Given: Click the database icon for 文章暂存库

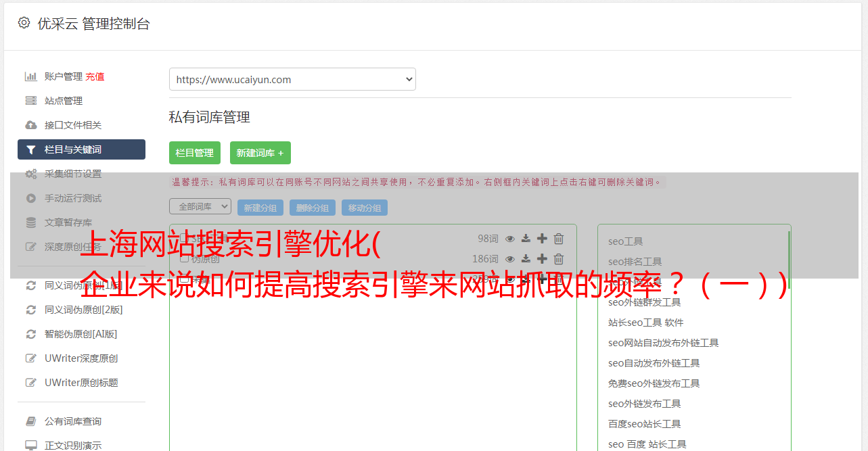Looking at the screenshot, I should tap(31, 222).
